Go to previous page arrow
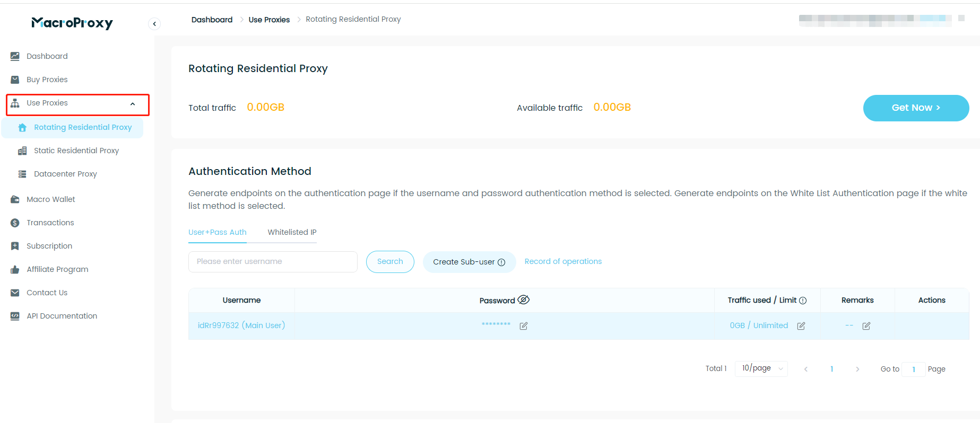Image resolution: width=980 pixels, height=423 pixels. 806,369
